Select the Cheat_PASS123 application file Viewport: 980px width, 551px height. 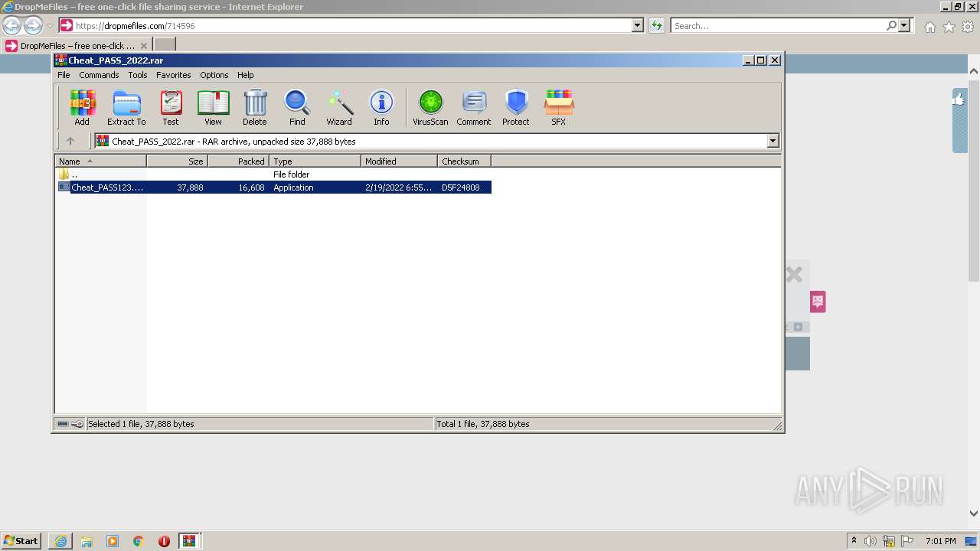pyautogui.click(x=273, y=187)
